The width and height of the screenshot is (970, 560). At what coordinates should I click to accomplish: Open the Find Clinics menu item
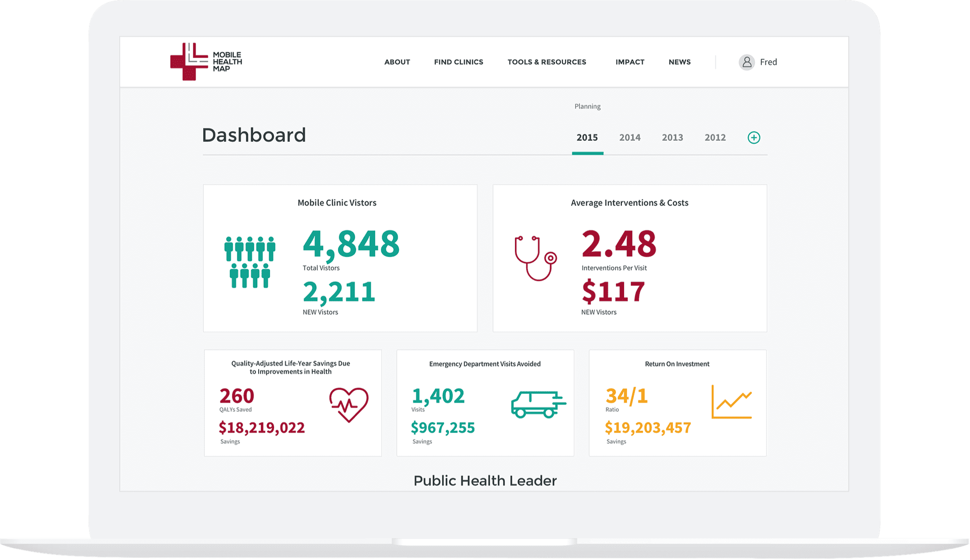click(458, 62)
